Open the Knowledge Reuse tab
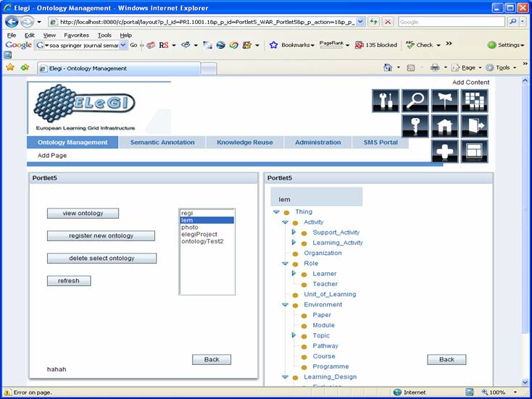 tap(245, 143)
